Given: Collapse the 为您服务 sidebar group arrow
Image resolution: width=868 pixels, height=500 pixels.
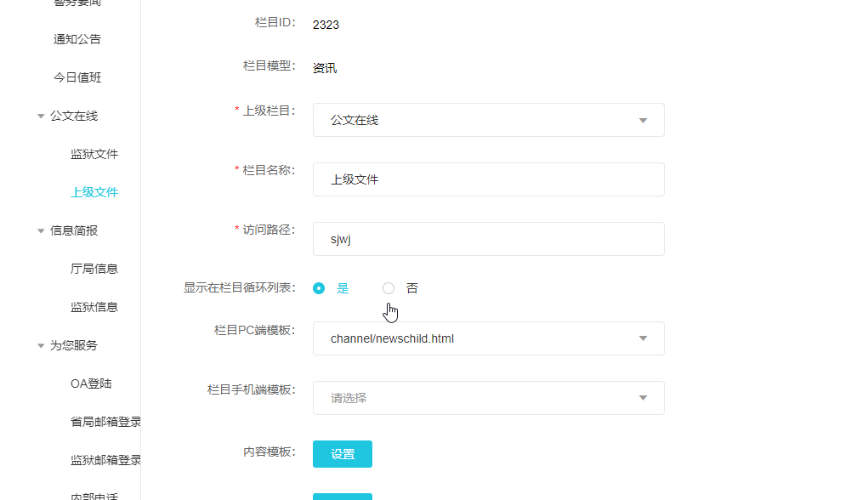Looking at the screenshot, I should [x=41, y=346].
